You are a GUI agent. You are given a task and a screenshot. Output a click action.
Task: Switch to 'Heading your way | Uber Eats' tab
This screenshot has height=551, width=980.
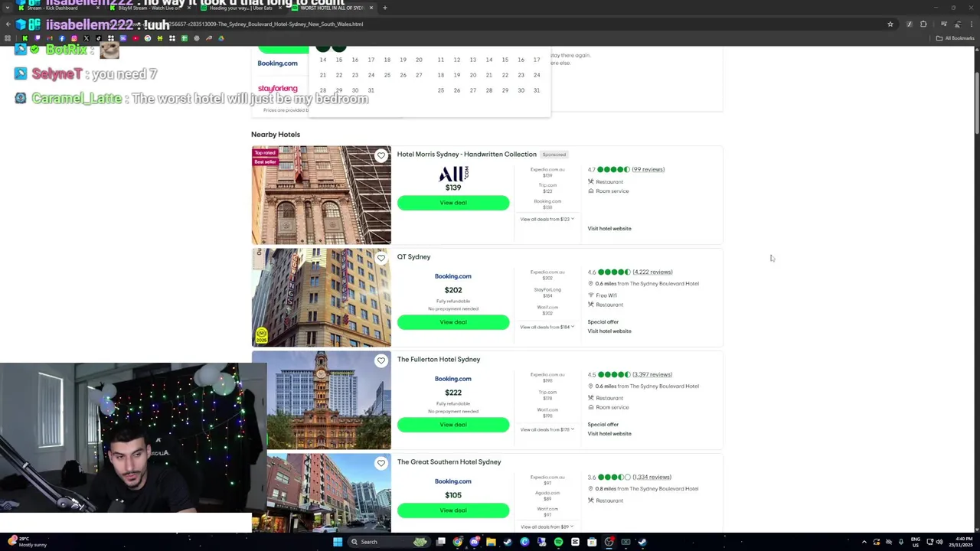(240, 8)
